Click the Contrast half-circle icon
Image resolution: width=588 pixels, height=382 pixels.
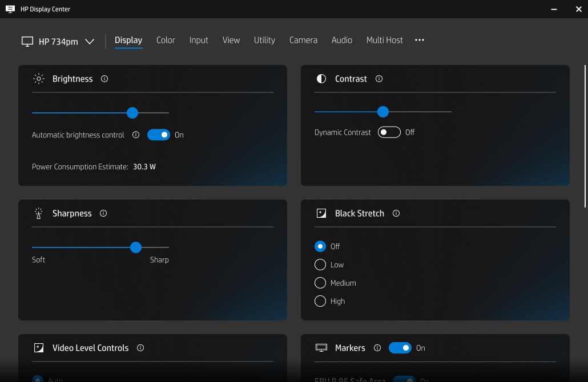(320, 79)
